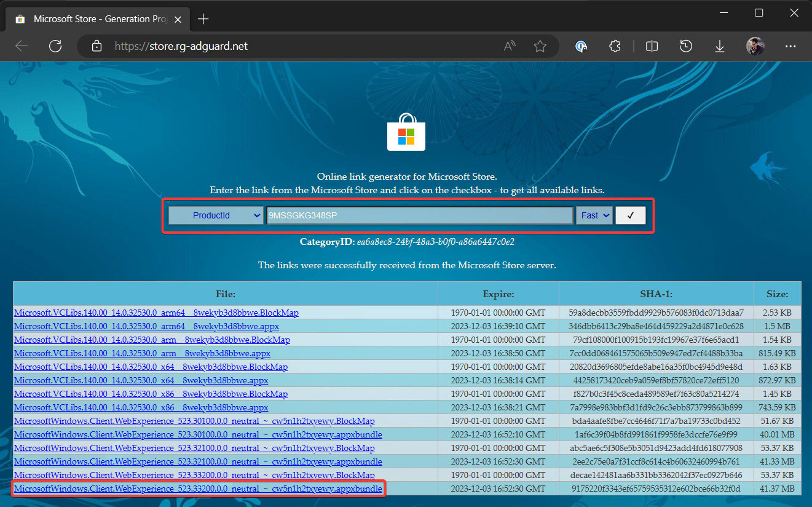Click the product ID input field
This screenshot has width=812, height=507.
tap(419, 215)
